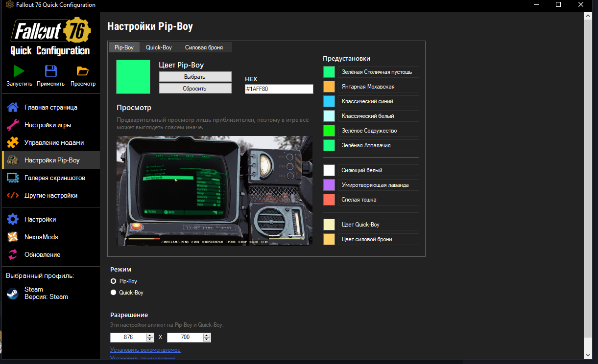The width and height of the screenshot is (598, 364).
Task: Switch to the Силовая броня tab
Action: point(204,47)
